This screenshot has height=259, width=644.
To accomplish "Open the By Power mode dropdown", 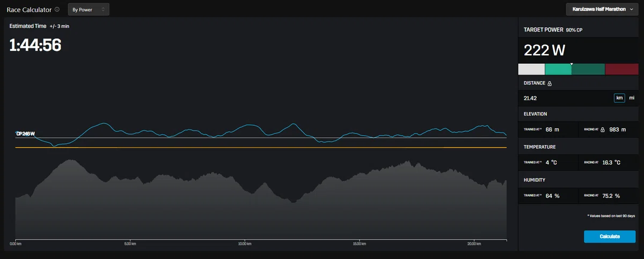I will click(89, 9).
